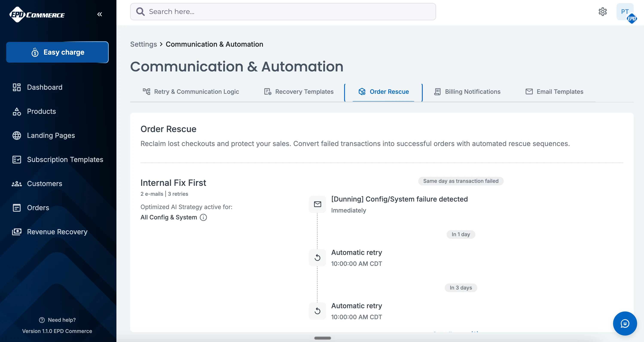The height and width of the screenshot is (342, 644).
Task: Switch to Retry & Communication Logic tab
Action: coord(191,92)
